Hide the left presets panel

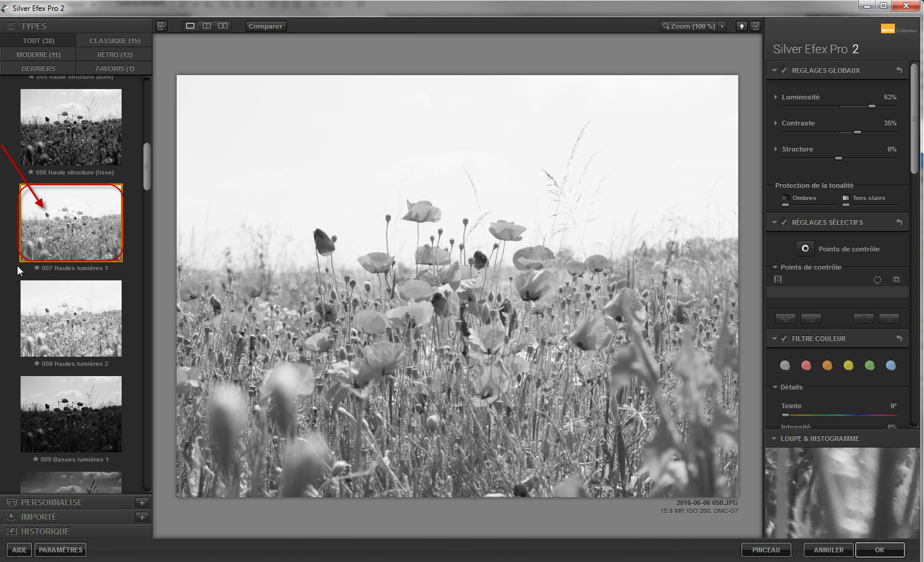point(161,26)
